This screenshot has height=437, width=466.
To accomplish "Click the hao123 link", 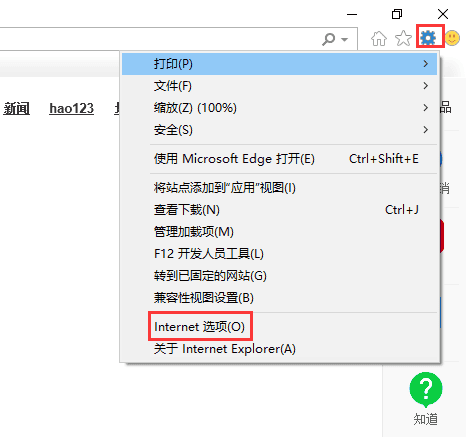I will tap(71, 109).
